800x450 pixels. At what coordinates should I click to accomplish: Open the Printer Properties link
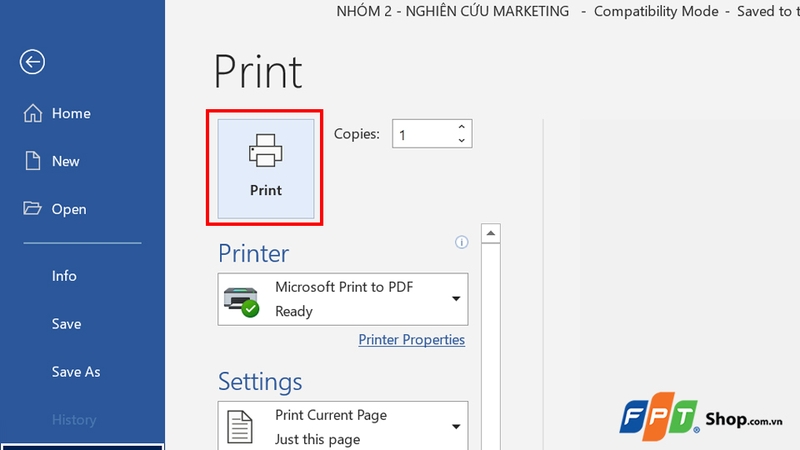411,340
